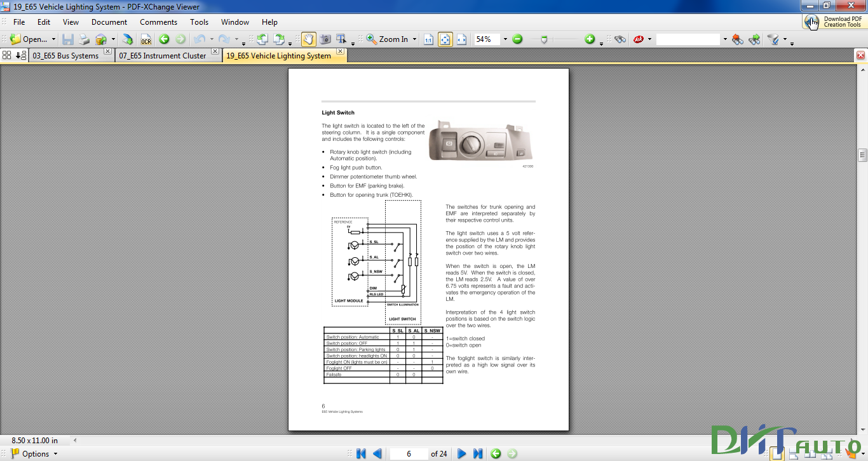Find the next search result
The height and width of the screenshot is (461, 868).
tap(755, 39)
